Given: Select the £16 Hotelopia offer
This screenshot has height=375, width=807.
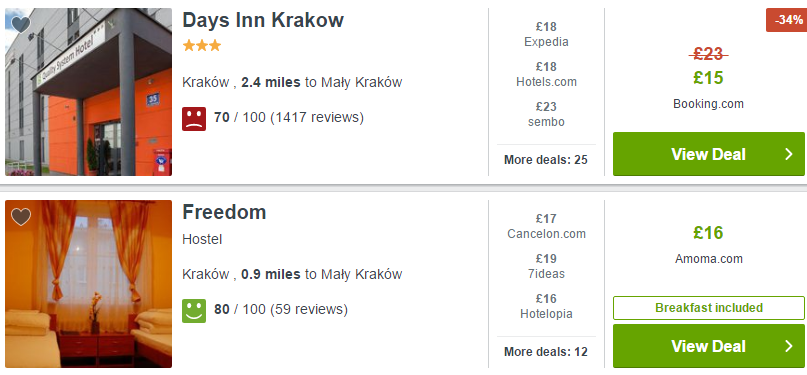Looking at the screenshot, I should coord(546,306).
